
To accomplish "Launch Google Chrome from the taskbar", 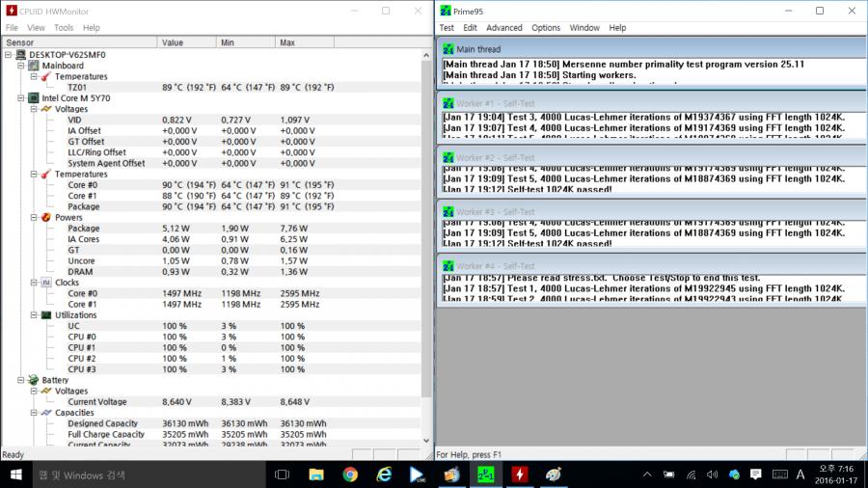I will [350, 474].
